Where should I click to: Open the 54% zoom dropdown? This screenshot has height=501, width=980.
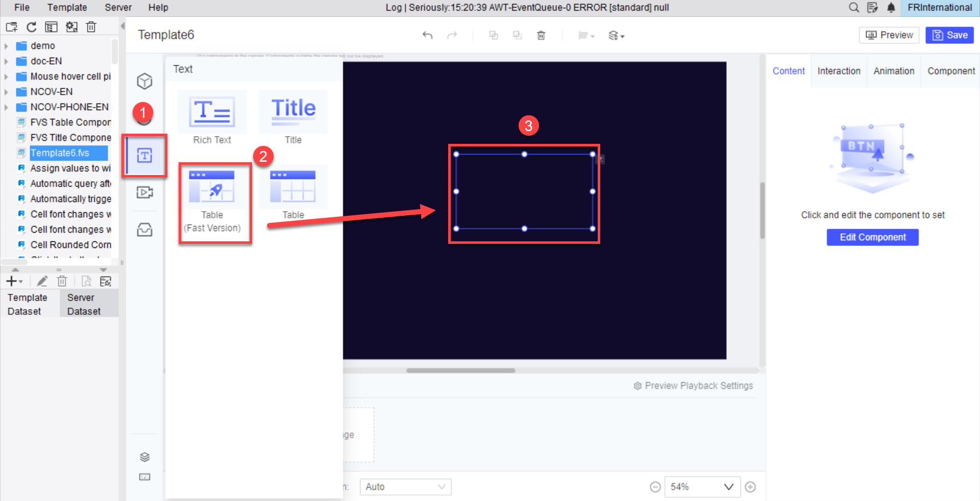point(702,487)
